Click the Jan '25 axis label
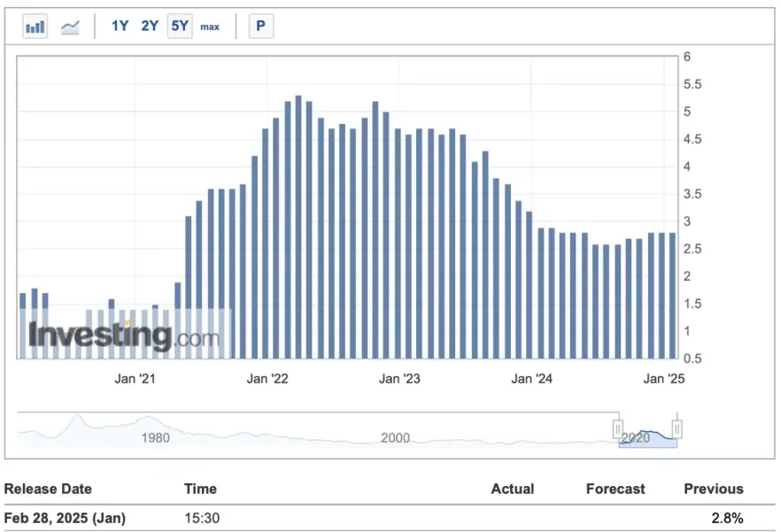 coord(663,378)
